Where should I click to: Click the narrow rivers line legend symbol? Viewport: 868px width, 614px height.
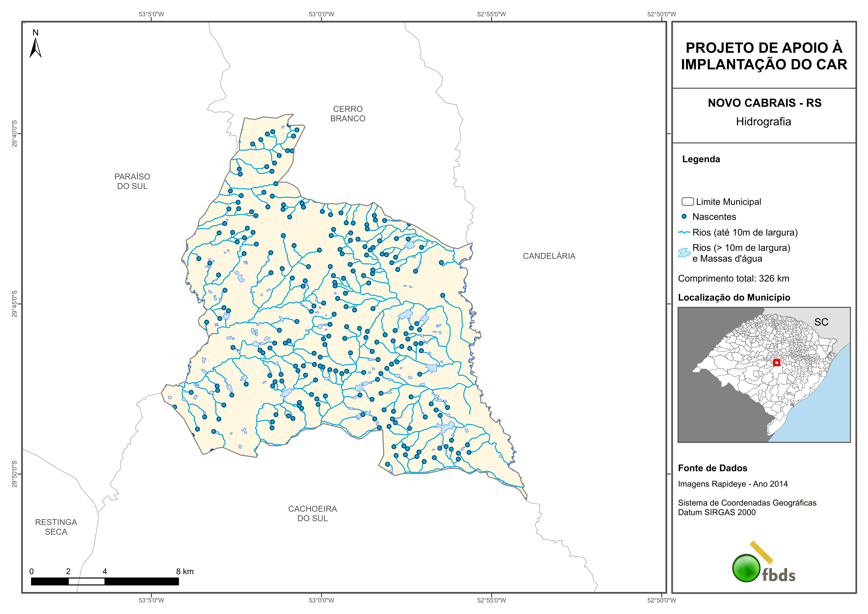[x=684, y=232]
